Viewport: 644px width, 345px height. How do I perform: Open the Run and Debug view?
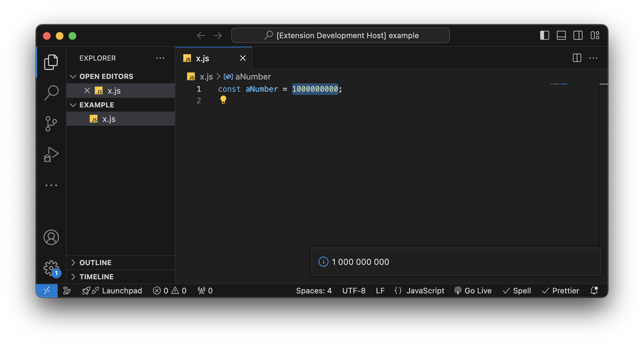51,155
